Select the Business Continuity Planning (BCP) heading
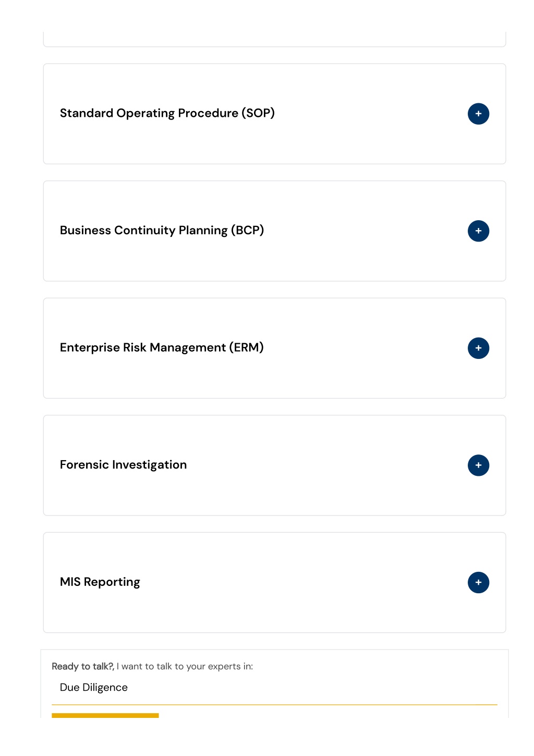This screenshot has height=756, width=534. [162, 231]
